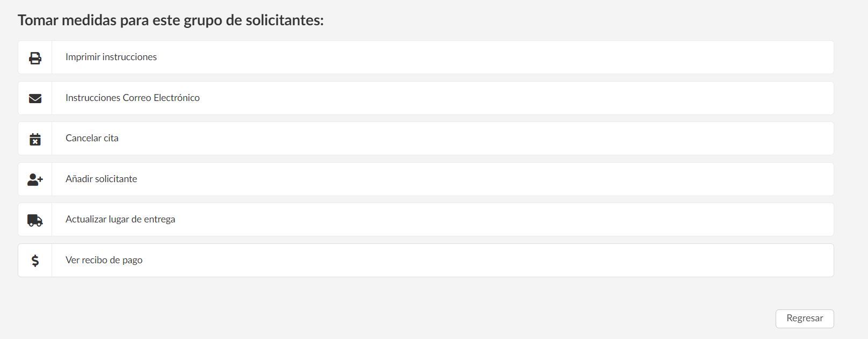The height and width of the screenshot is (339, 868).
Task: Open the Imprimir instrucciones text link
Action: pyautogui.click(x=111, y=57)
